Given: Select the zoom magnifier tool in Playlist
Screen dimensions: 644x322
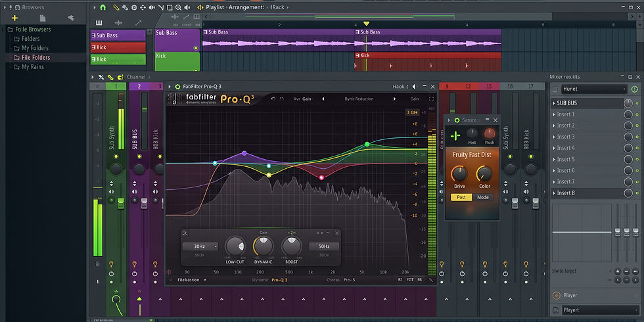Looking at the screenshot, I should [178, 7].
